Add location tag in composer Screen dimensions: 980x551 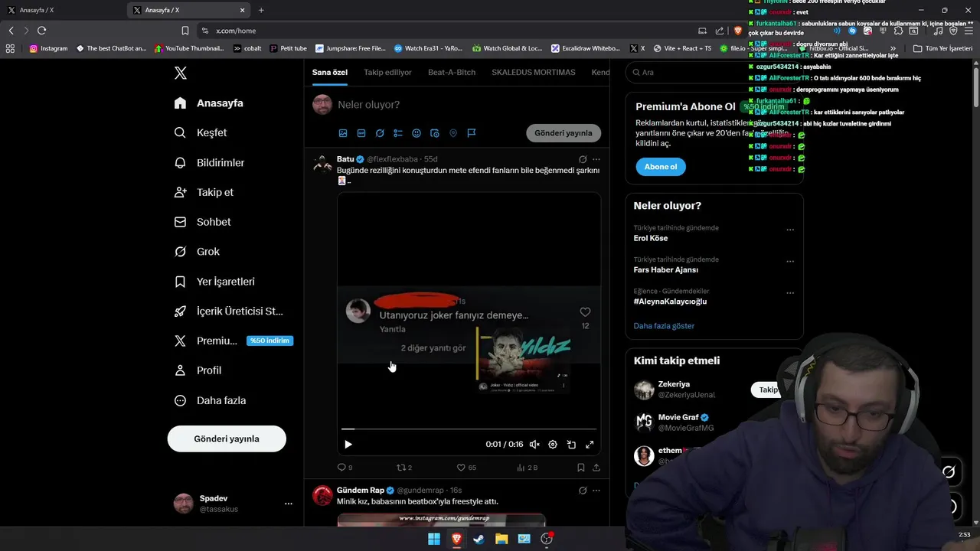(x=453, y=133)
